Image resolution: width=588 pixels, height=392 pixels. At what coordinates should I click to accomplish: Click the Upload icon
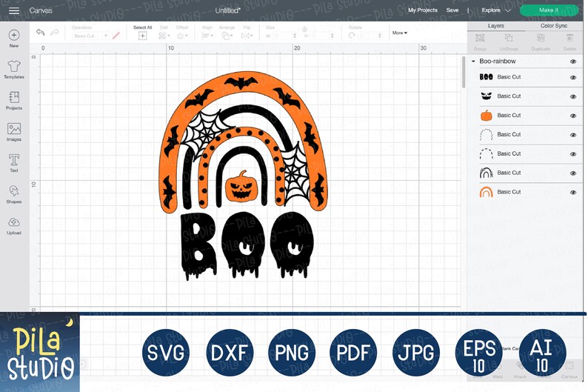pyautogui.click(x=14, y=222)
